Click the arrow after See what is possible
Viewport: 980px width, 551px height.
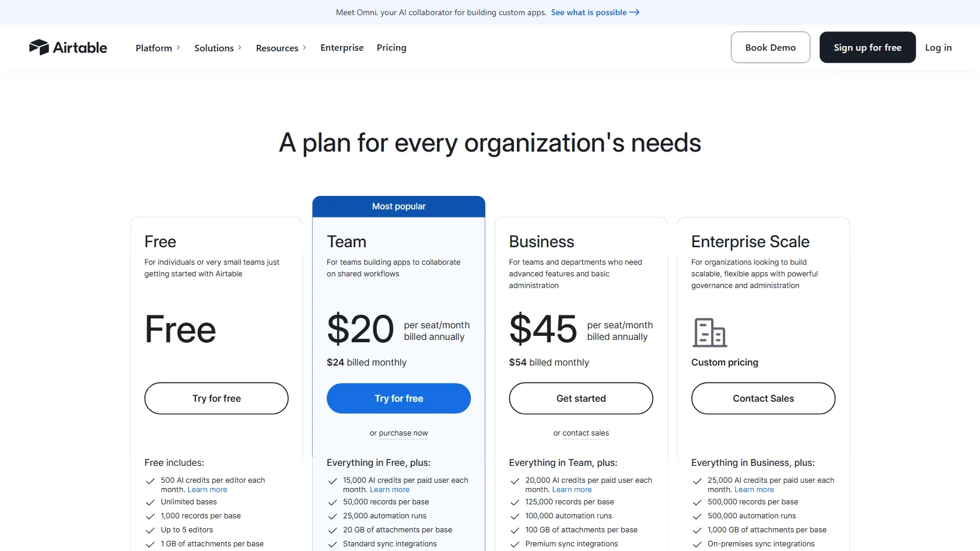pos(635,12)
